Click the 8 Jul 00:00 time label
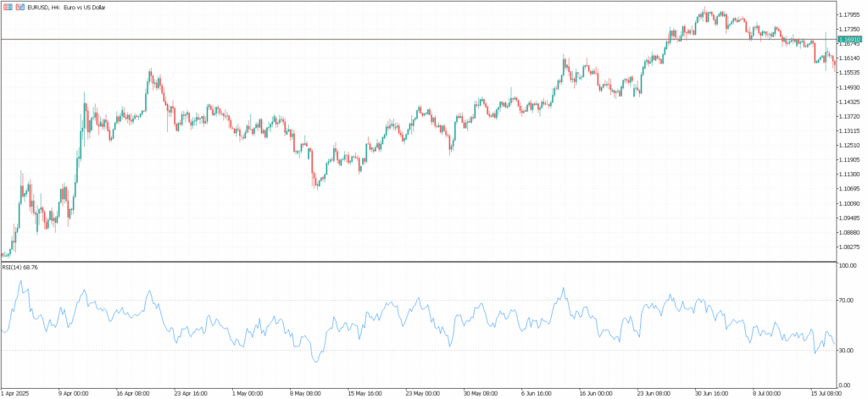 pos(766,393)
